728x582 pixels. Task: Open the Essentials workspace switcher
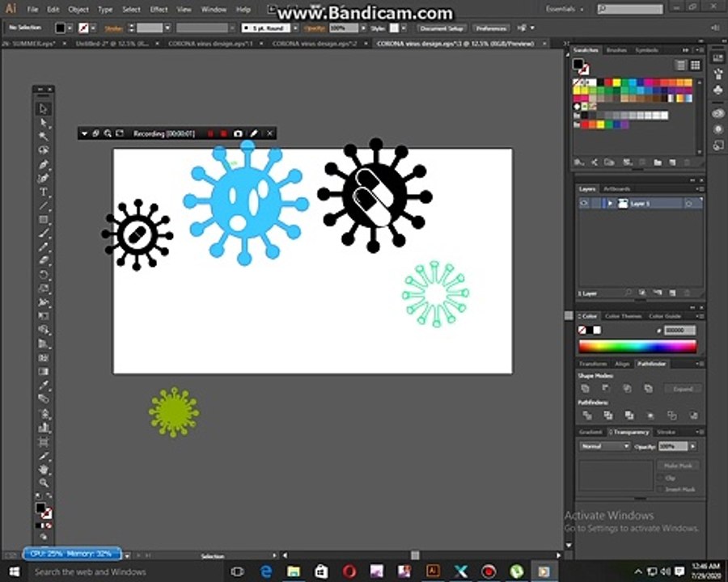click(x=564, y=9)
